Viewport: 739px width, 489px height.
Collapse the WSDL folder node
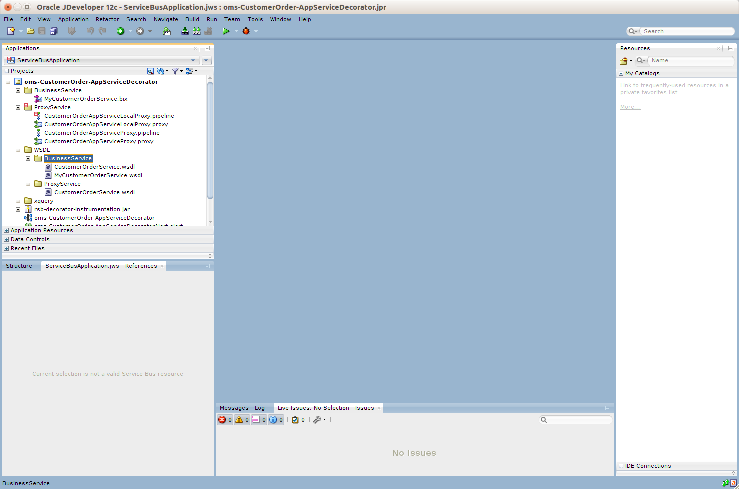coord(18,150)
